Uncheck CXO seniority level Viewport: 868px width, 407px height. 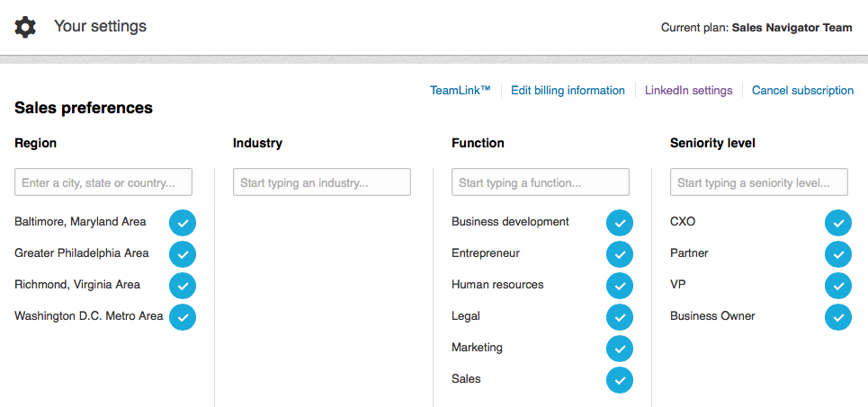[838, 223]
